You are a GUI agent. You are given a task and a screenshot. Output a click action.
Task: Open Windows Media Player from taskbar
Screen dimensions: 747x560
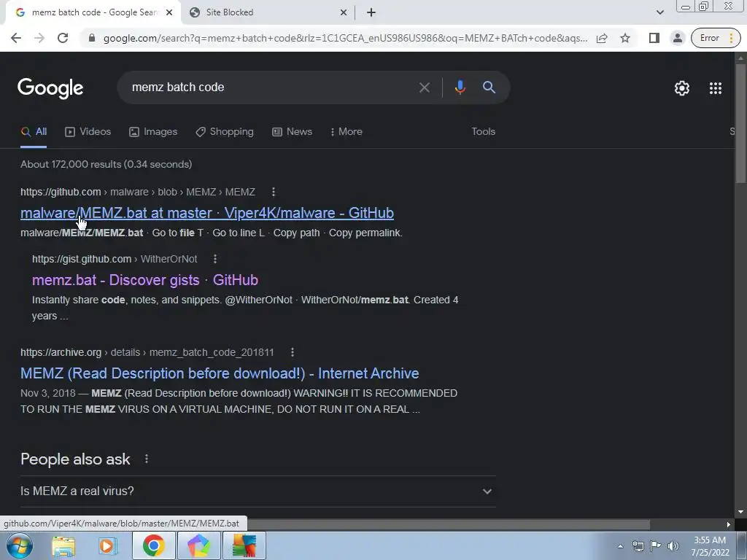(x=107, y=546)
